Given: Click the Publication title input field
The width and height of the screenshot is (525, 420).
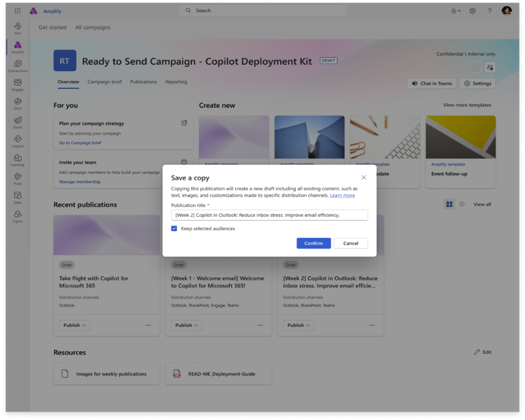Looking at the screenshot, I should click(x=270, y=215).
